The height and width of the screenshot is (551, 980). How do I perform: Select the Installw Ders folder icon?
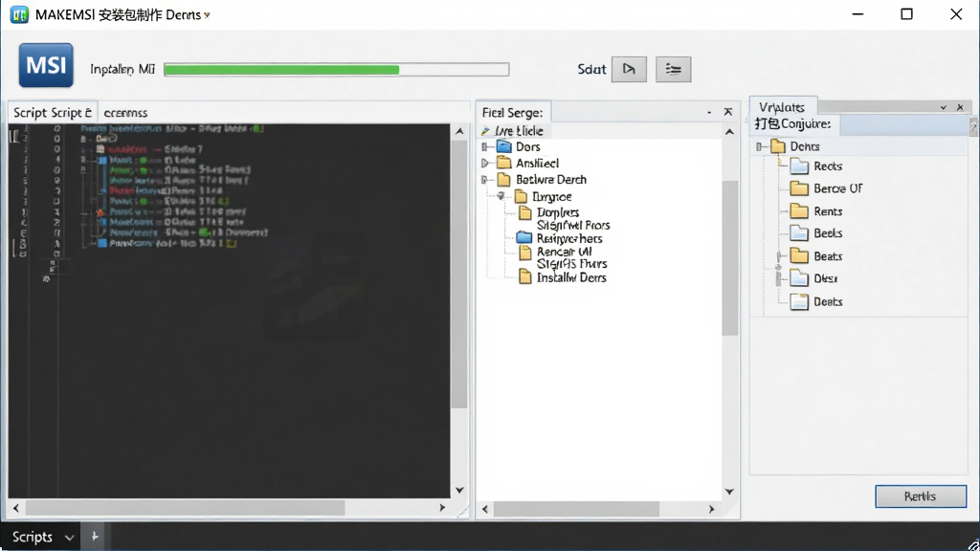(525, 277)
